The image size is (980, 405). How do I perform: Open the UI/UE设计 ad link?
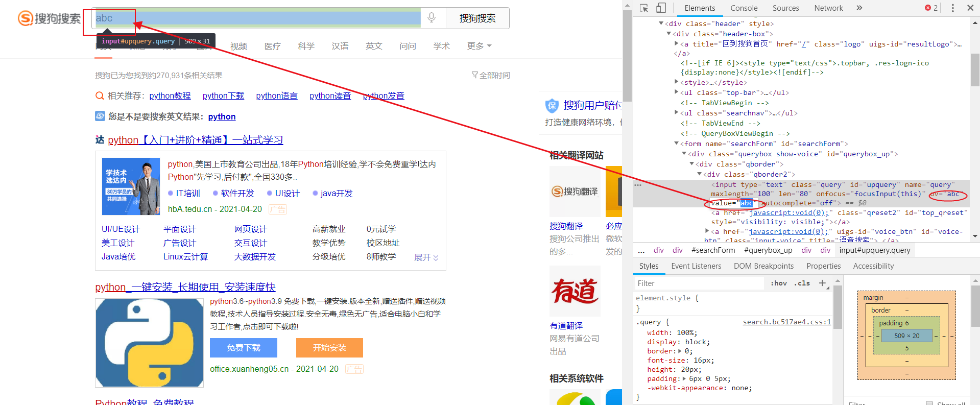121,229
